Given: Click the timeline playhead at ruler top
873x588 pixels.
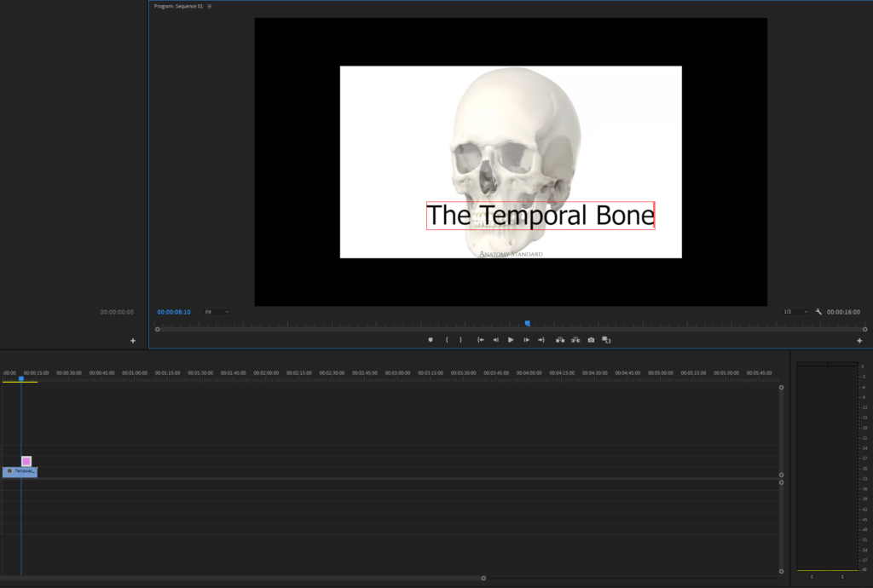Looking at the screenshot, I should (x=21, y=379).
